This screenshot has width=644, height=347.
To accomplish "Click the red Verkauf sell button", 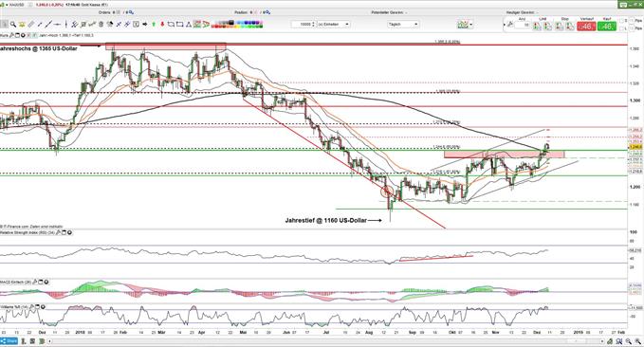I will coord(586,26).
